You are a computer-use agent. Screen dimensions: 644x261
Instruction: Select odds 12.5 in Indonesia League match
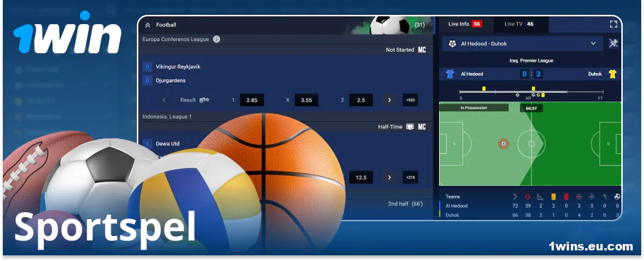[x=361, y=177]
